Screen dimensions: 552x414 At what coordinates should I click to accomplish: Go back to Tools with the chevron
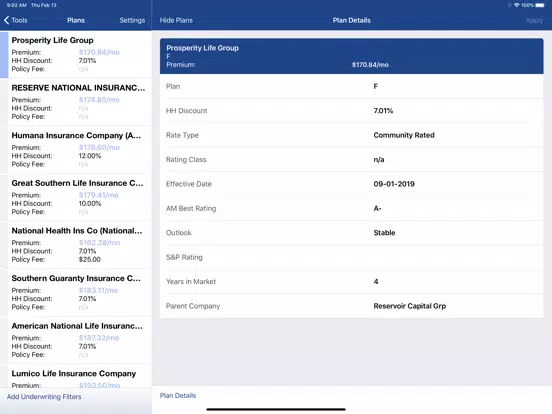15,20
